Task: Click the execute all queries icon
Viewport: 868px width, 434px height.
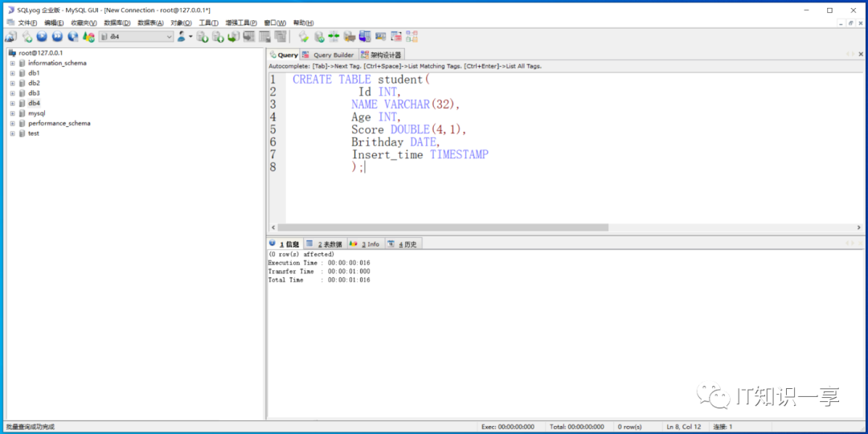Action: [x=57, y=37]
